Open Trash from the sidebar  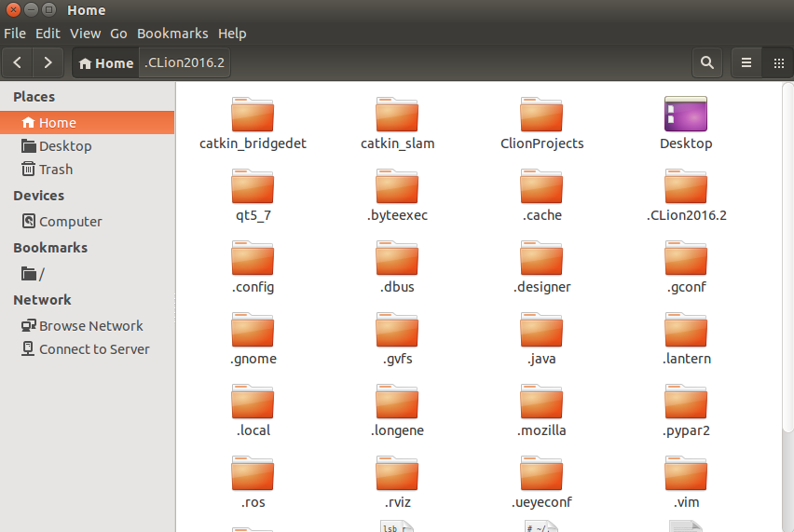[87, 169]
